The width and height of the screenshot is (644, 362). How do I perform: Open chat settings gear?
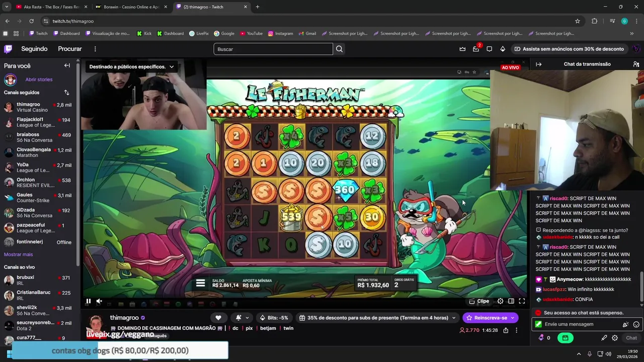(615, 338)
